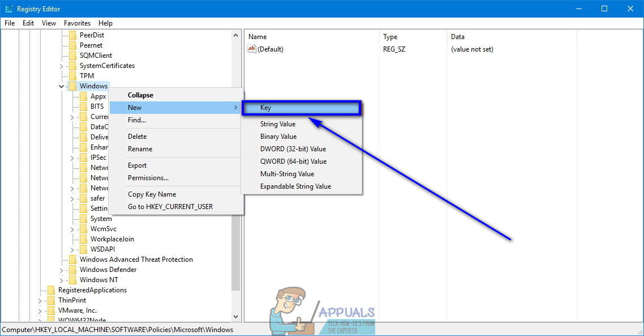Screen dimensions: 644x336
Task: Click Windows Advanced Threat Protection folder icon
Action: click(72, 260)
